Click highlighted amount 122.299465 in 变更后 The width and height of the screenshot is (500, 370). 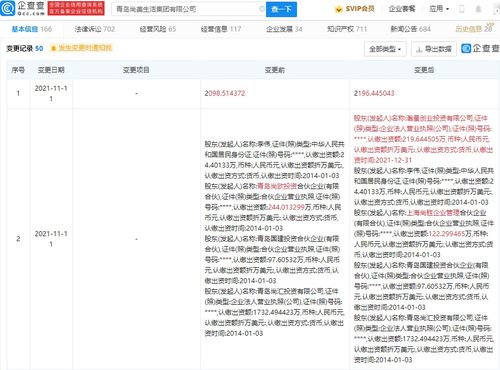447,234
